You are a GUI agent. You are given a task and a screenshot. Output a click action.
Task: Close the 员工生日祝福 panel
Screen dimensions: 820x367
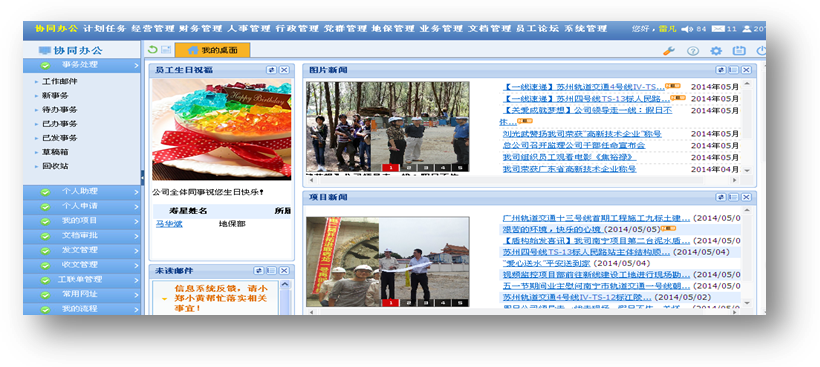point(284,70)
